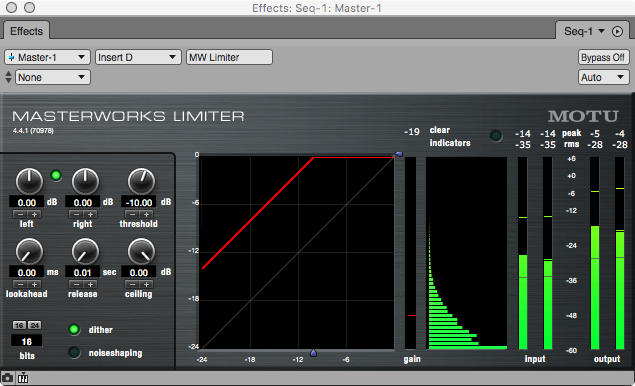This screenshot has width=635, height=386.
Task: Click the right gain knob
Action: pyautogui.click(x=85, y=181)
